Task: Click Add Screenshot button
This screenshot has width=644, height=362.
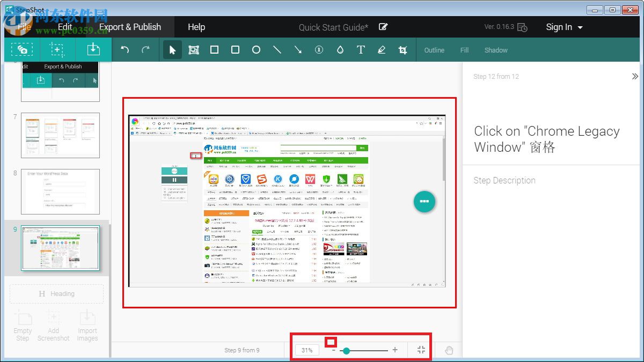Action: click(54, 326)
